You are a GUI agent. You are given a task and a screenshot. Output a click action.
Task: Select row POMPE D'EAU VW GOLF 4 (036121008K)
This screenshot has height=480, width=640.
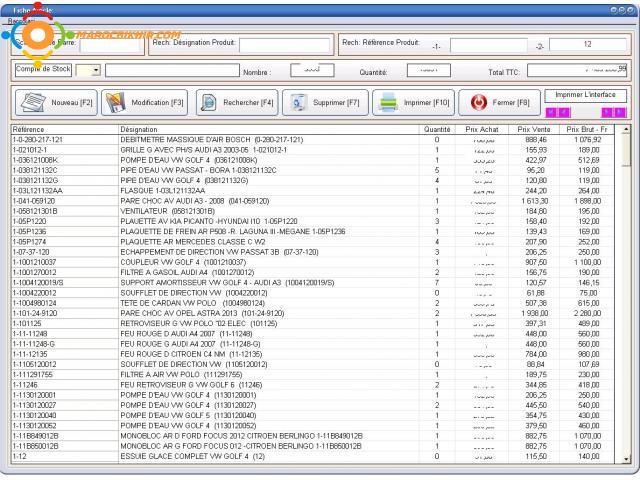click(x=312, y=160)
